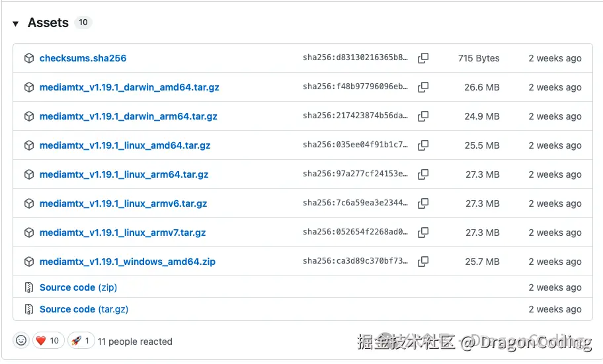Copy sha256 hash for linux_armv6 tarball

point(423,203)
